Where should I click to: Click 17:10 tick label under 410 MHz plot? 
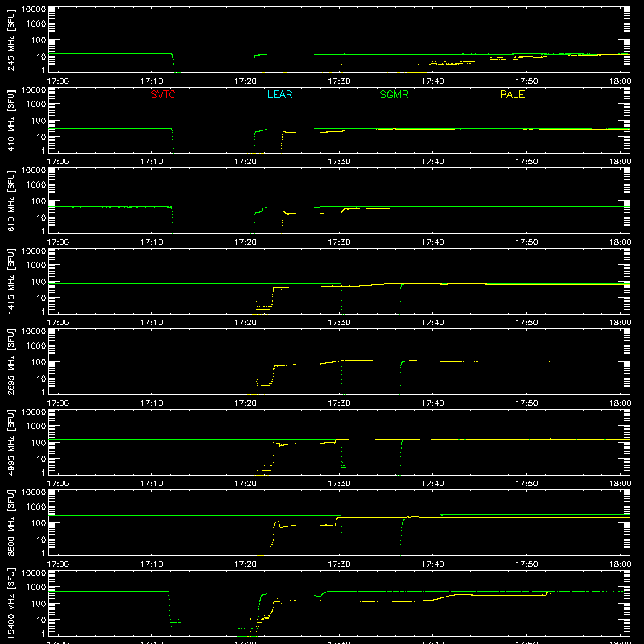tap(151, 162)
